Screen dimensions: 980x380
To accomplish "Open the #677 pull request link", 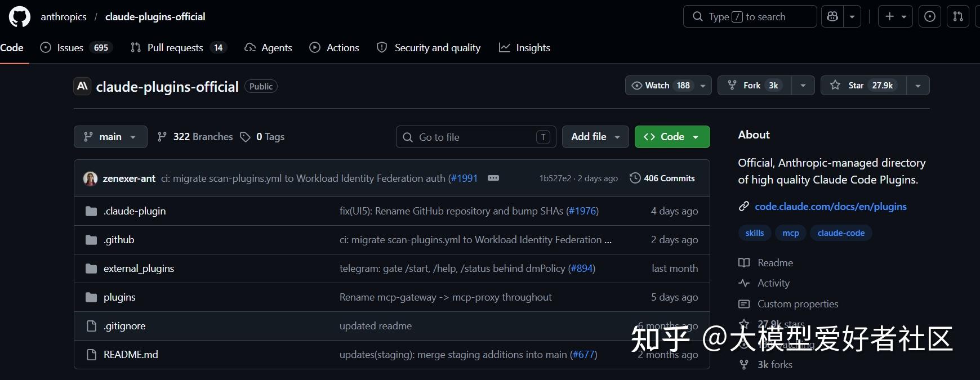I will (583, 355).
